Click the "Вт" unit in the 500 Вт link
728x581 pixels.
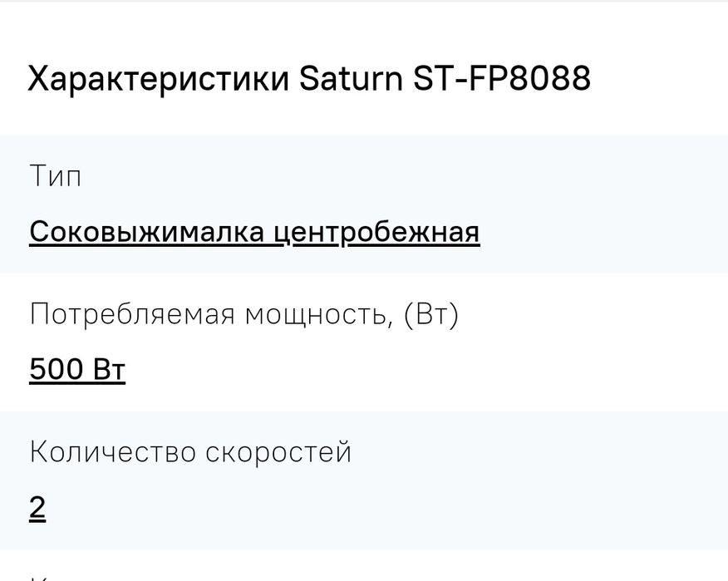pos(109,369)
